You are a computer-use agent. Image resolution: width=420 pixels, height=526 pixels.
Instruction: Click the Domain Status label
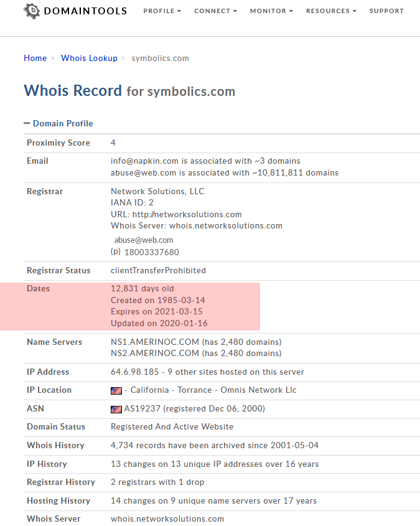tap(56, 426)
